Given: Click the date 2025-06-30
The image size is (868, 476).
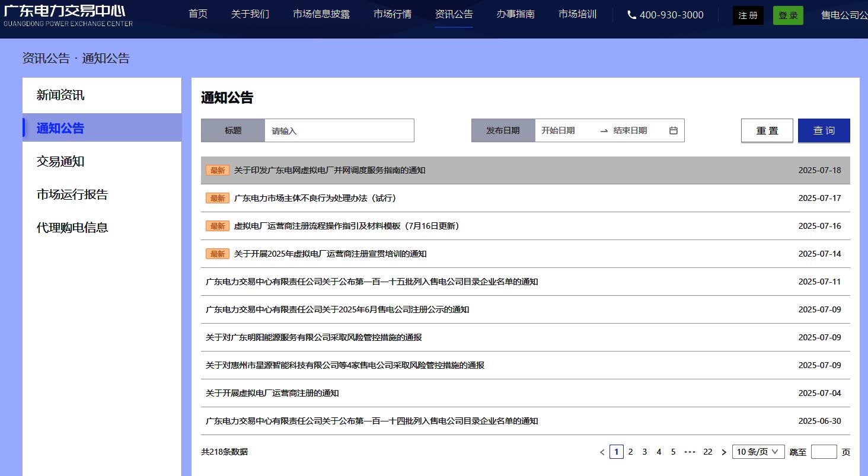Looking at the screenshot, I should tap(819, 421).
